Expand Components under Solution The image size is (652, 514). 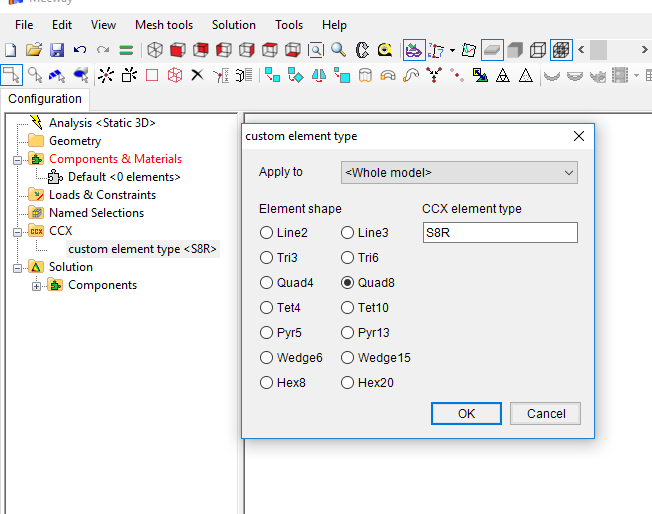tap(37, 286)
